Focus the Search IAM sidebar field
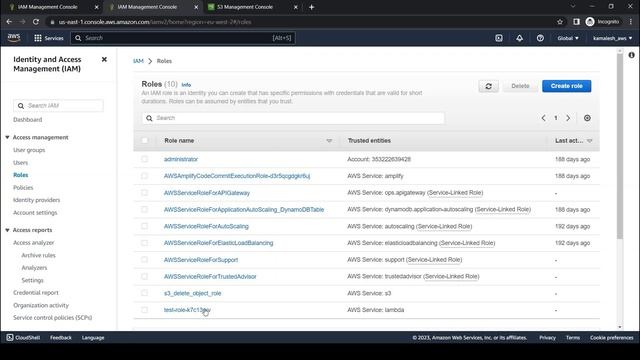The image size is (640, 360). 58,106
